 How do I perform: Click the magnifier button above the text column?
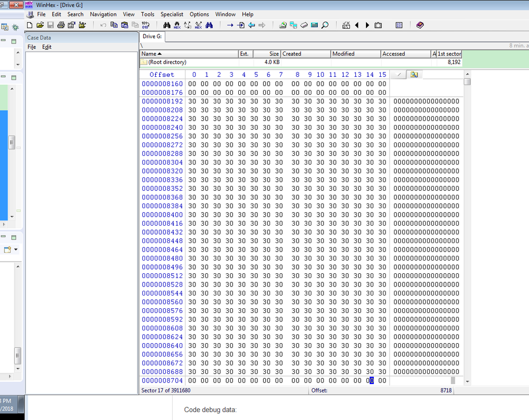click(414, 75)
